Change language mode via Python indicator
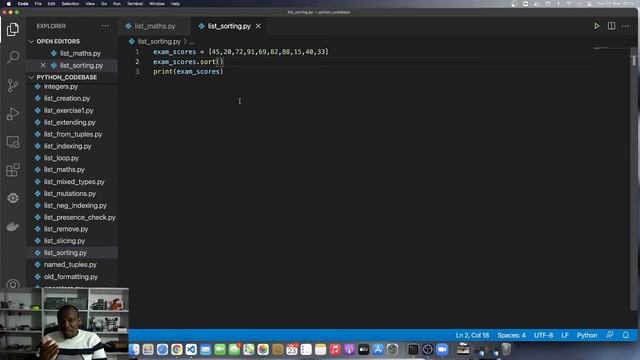Viewport: 640px width, 360px height. tap(587, 335)
